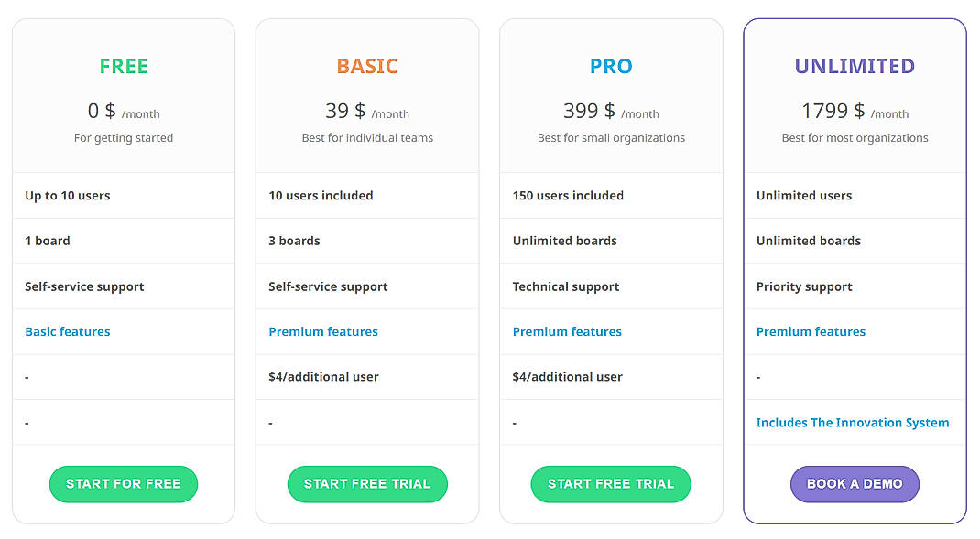Screen dimensions: 980x539
Task: Open the Basic features link
Action: (x=67, y=331)
